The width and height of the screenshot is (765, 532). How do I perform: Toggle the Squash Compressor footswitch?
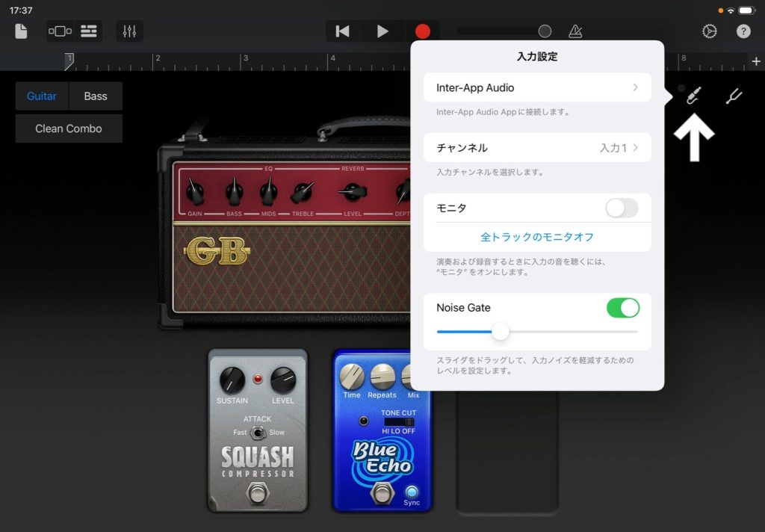[x=257, y=492]
